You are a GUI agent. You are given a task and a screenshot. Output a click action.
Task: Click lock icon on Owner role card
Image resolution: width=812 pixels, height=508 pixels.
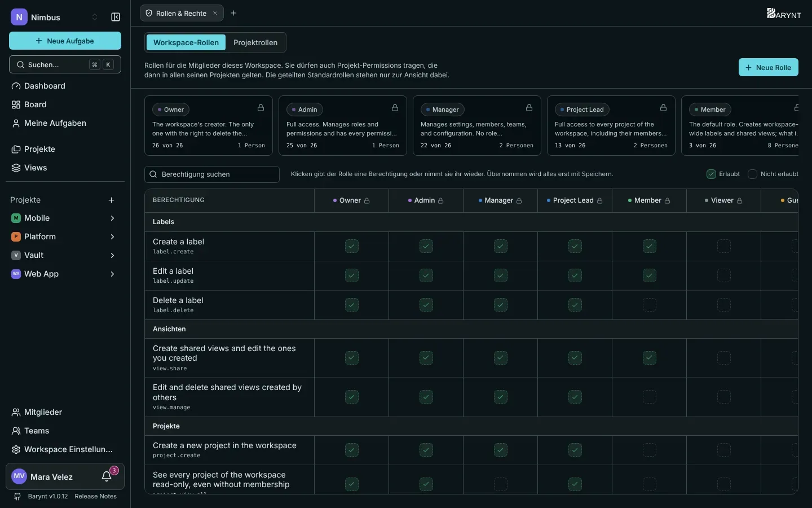261,108
